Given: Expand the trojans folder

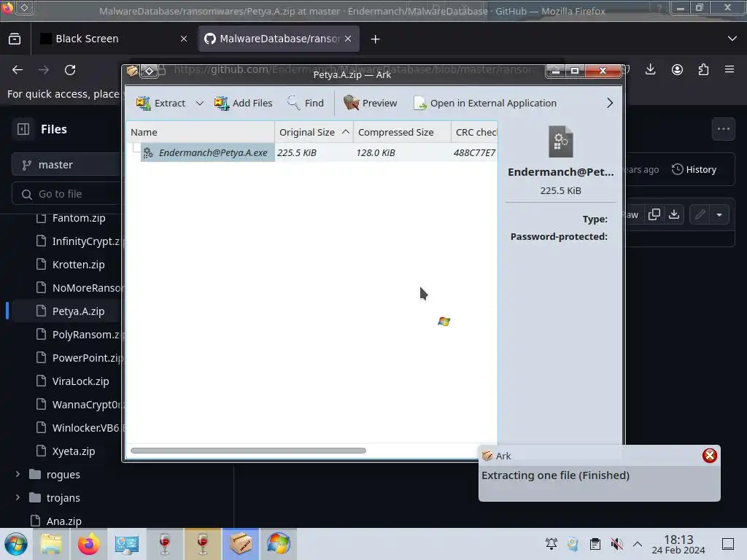Looking at the screenshot, I should tap(18, 497).
